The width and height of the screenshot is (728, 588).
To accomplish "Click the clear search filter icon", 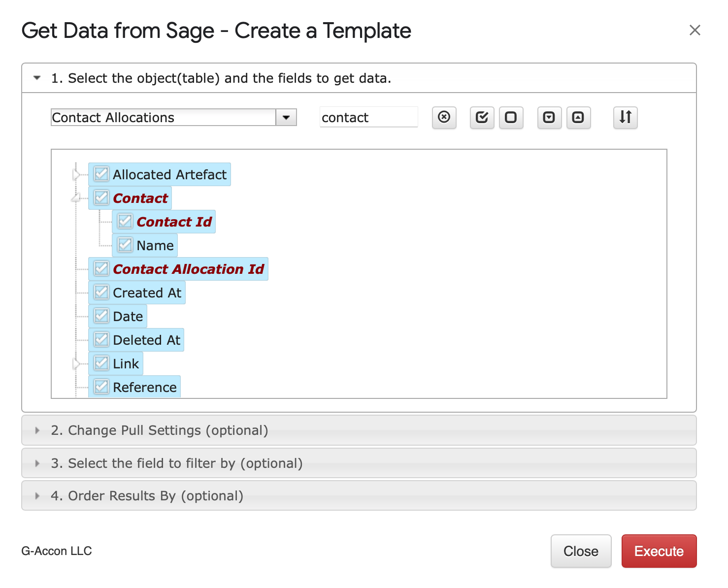I will (x=444, y=118).
